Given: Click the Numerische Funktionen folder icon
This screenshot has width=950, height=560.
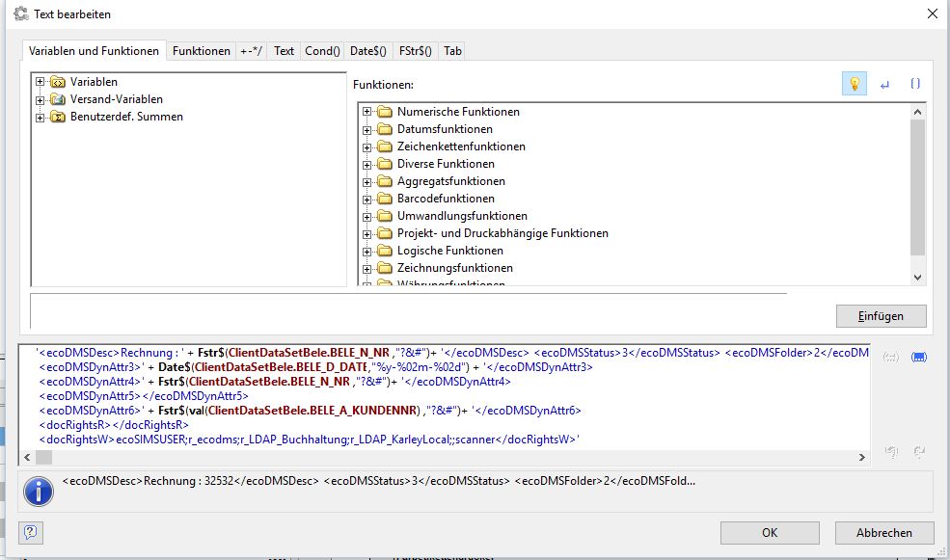Looking at the screenshot, I should click(385, 112).
